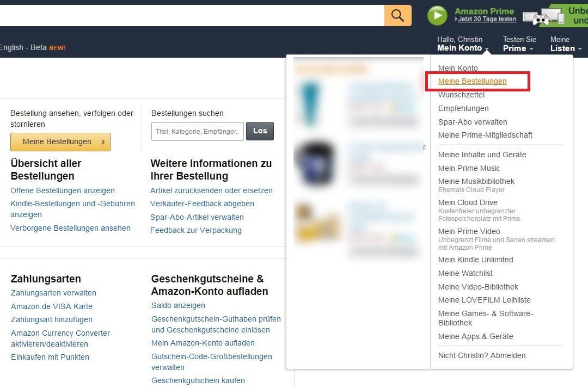This screenshot has width=588, height=388.
Task: Open Kindle-Bestellungen und -Gebühren anzeigen
Action: (x=73, y=209)
